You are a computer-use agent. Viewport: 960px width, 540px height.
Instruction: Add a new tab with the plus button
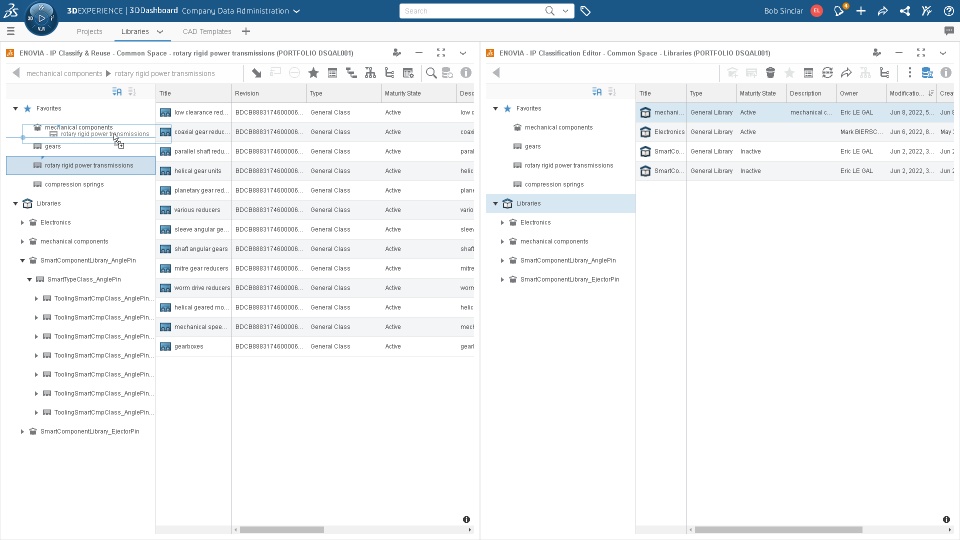coord(246,31)
